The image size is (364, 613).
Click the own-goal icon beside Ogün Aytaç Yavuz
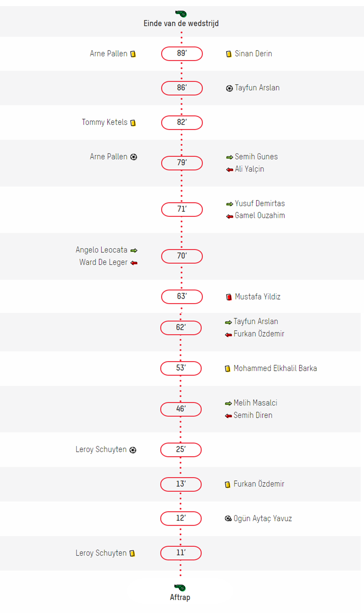[x=228, y=518]
